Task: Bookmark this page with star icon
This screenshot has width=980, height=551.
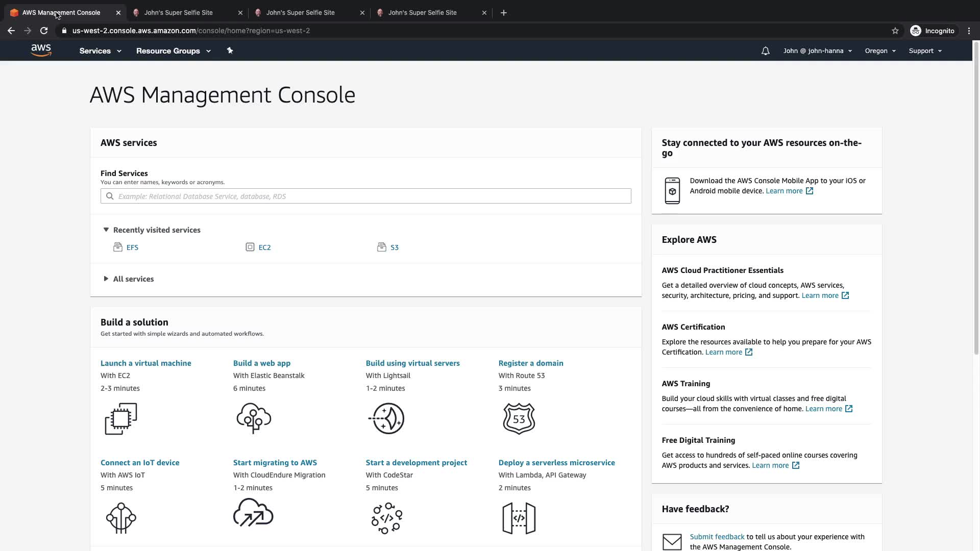Action: [x=895, y=31]
